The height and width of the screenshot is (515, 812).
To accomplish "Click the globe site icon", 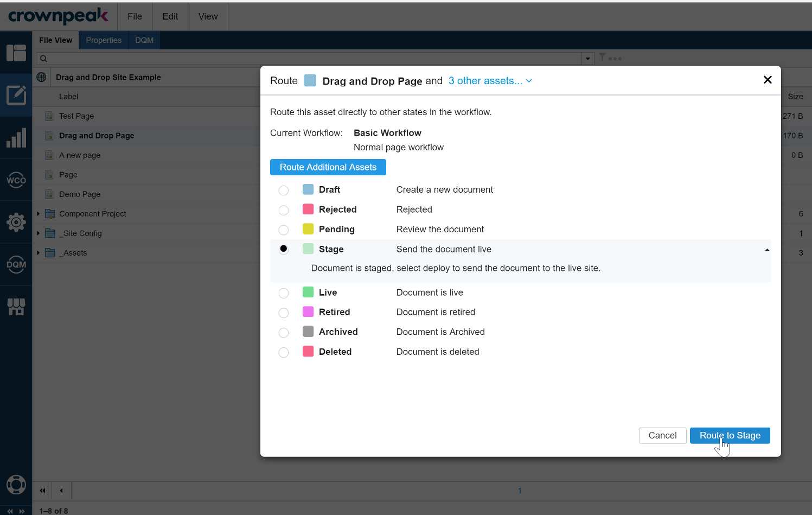I will click(x=41, y=77).
